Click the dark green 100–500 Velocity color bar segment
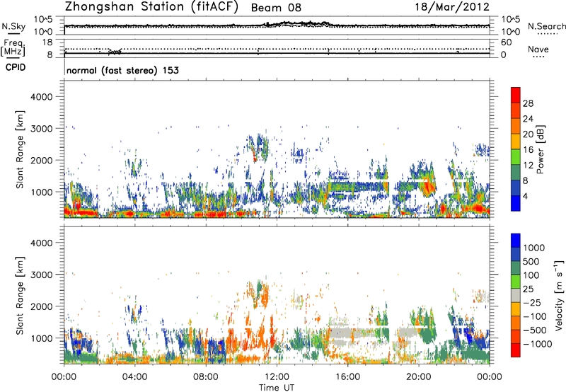The height and width of the screenshot is (392, 566). pos(516,268)
